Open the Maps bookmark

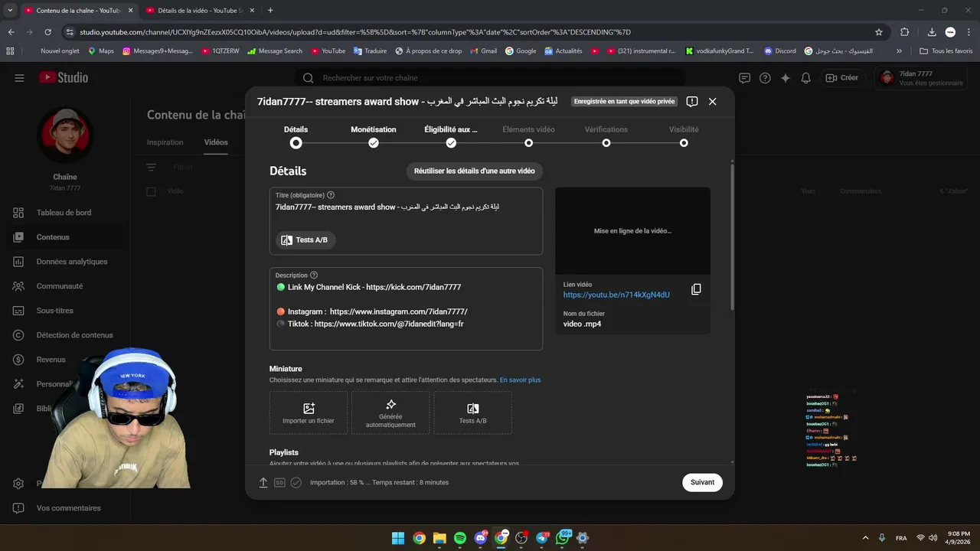[100, 51]
